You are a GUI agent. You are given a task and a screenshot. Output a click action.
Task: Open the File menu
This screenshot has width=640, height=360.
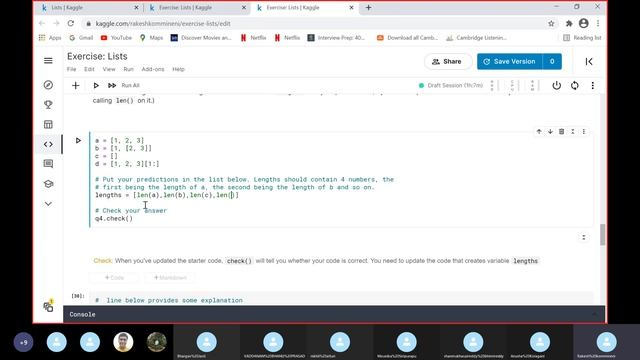pyautogui.click(x=71, y=69)
